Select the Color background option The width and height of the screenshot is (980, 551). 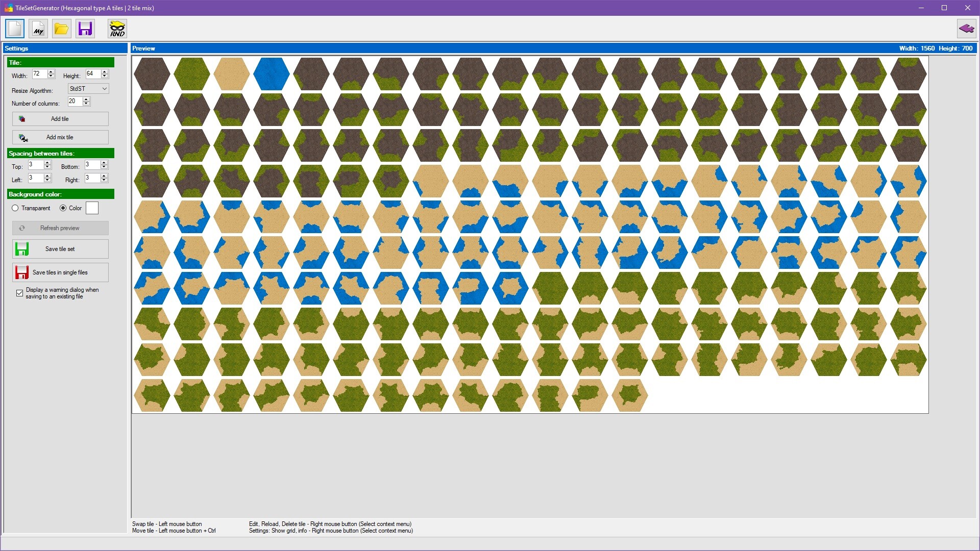point(62,208)
